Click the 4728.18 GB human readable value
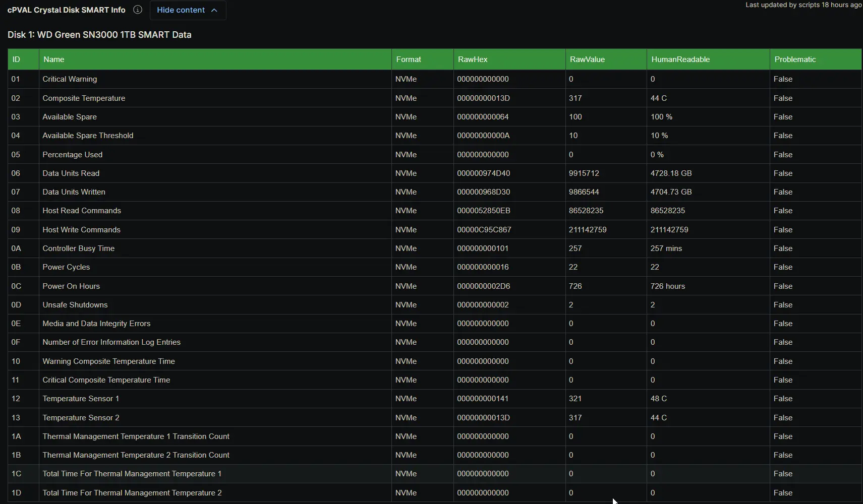Viewport: 863px width, 504px height. click(671, 173)
